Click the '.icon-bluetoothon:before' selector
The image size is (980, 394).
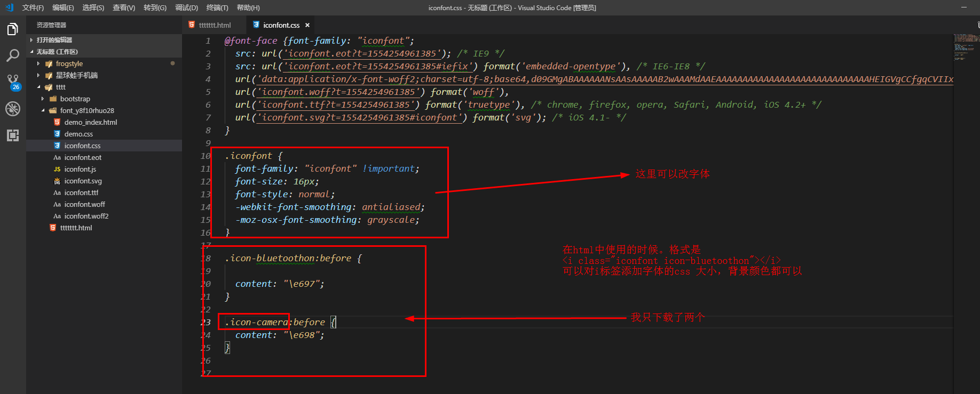(x=288, y=258)
